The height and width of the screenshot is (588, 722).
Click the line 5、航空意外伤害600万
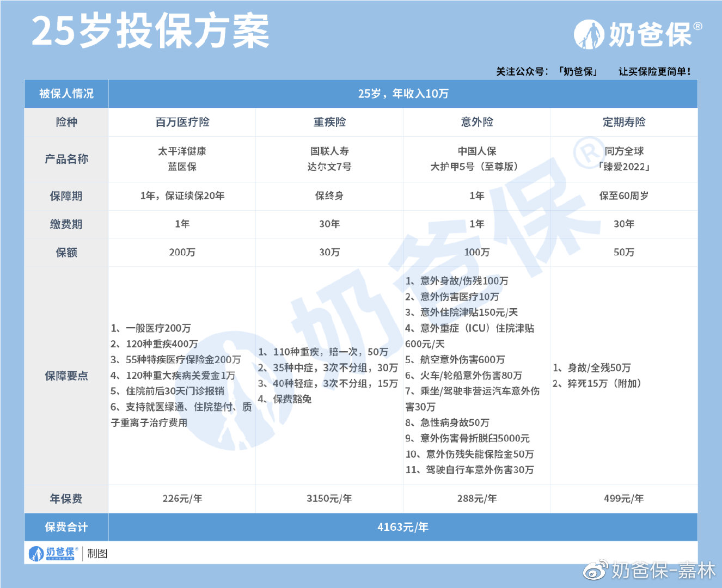(x=455, y=360)
